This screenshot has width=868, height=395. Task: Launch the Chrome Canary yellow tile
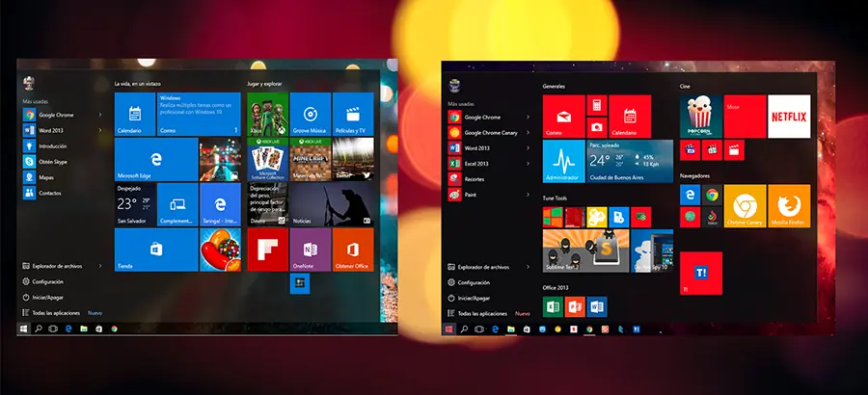coord(746,206)
